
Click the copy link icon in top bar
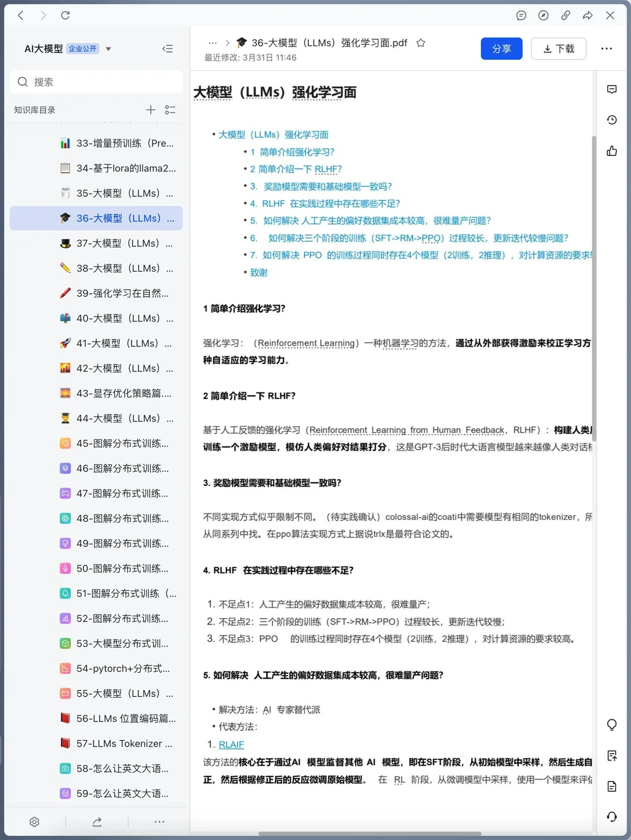[565, 16]
